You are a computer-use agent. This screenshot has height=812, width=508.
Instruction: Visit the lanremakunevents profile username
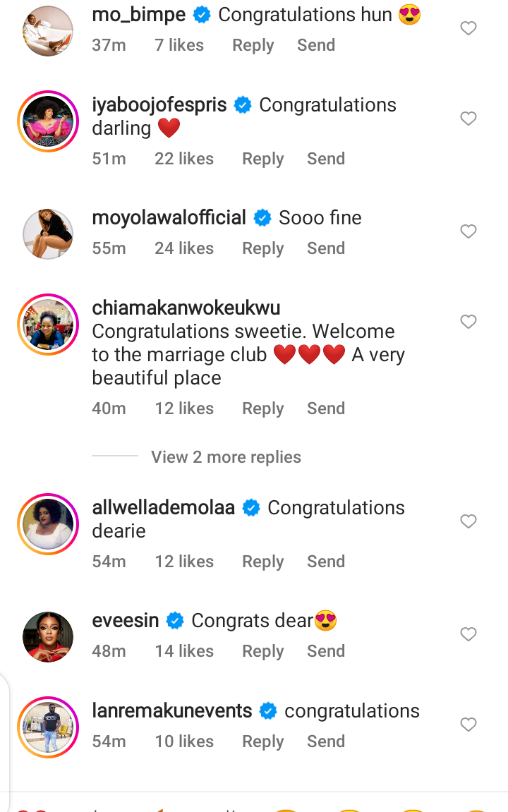[x=171, y=711]
